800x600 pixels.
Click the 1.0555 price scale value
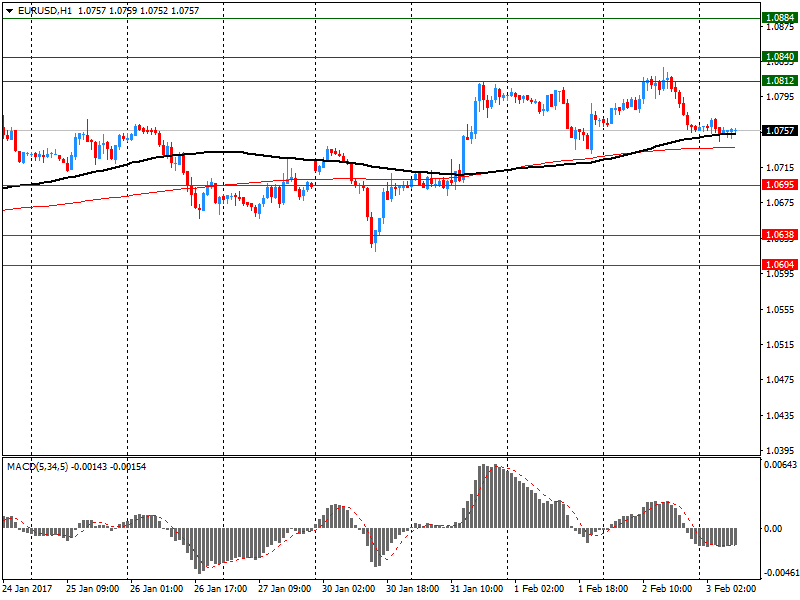[x=780, y=309]
